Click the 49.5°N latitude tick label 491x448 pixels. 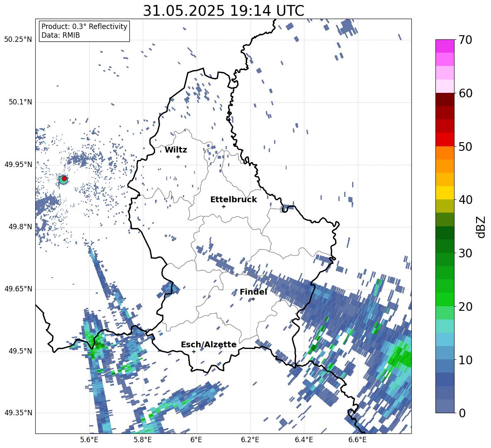click(x=20, y=351)
